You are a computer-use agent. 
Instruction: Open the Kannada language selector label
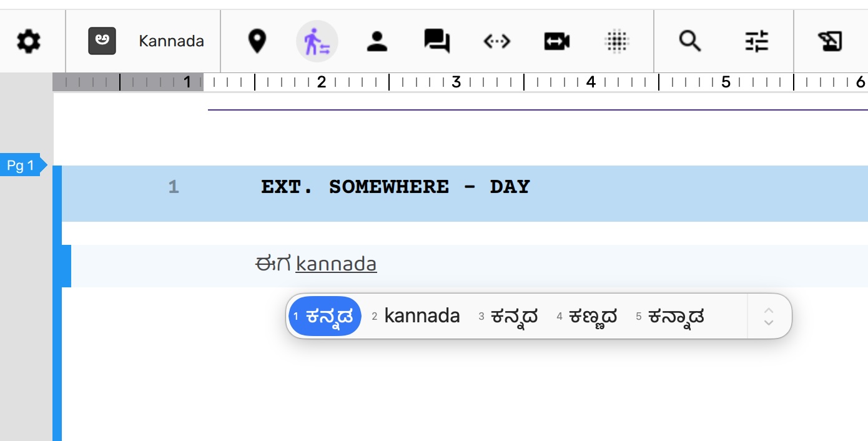(171, 41)
